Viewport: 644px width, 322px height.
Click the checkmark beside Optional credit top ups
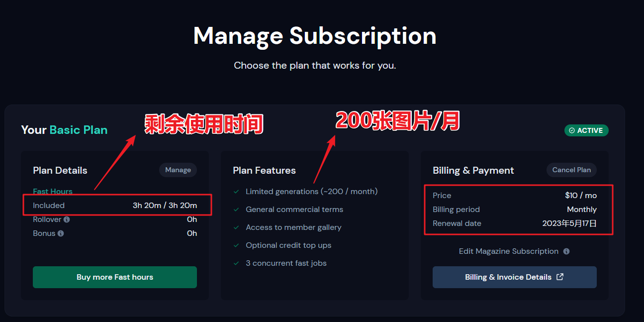click(x=236, y=245)
